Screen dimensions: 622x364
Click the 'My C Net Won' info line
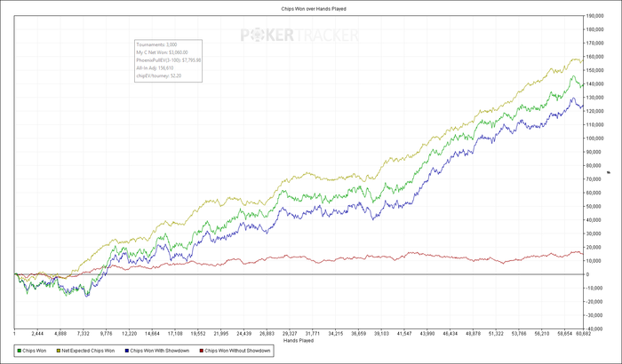[x=163, y=52]
